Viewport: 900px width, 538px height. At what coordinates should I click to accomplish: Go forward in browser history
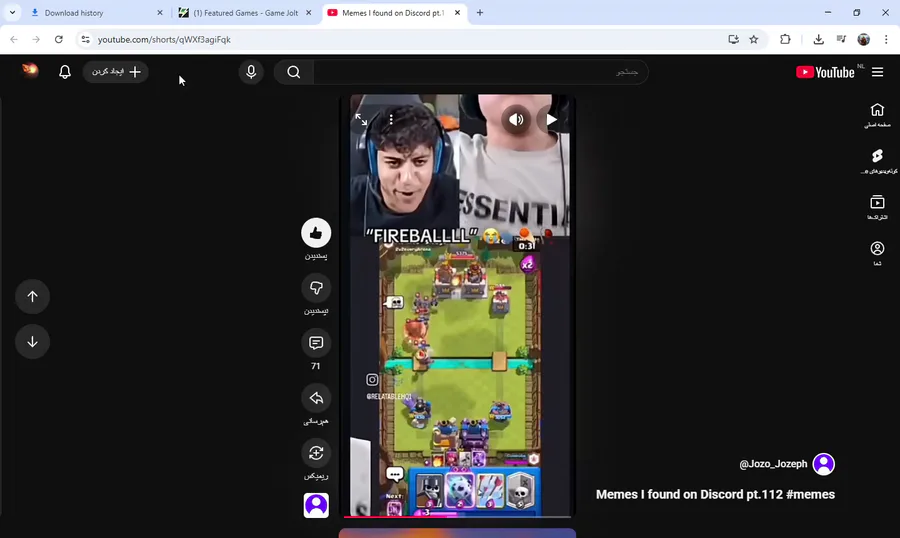coord(36,40)
